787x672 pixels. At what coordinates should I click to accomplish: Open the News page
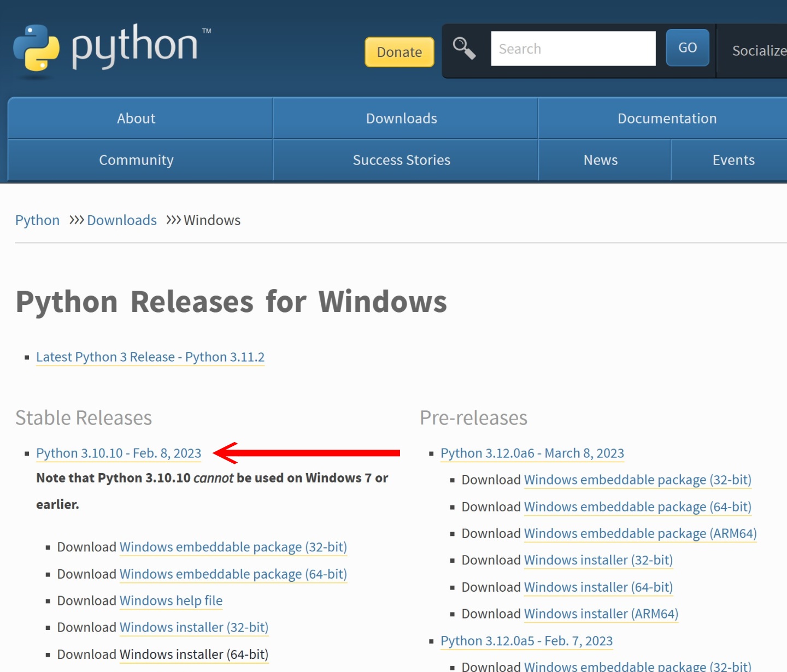(x=601, y=160)
